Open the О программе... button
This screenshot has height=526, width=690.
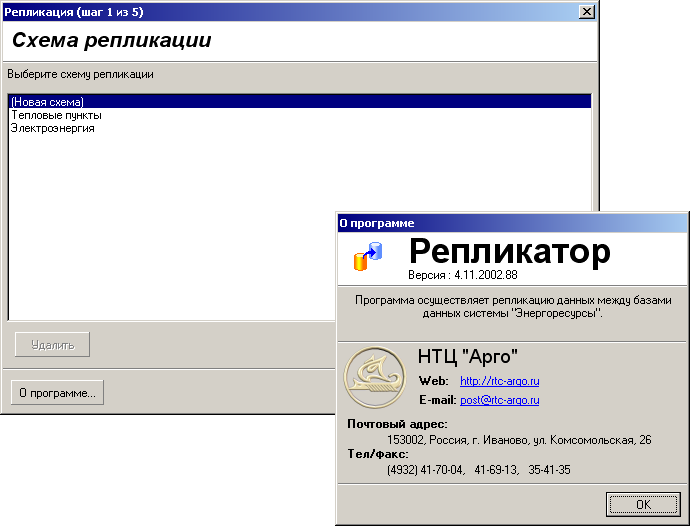57,393
